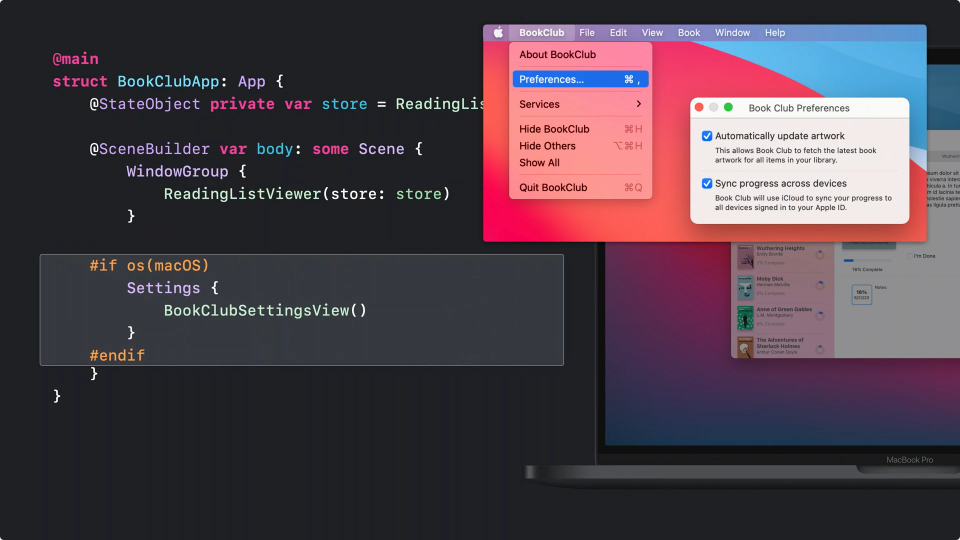The height and width of the screenshot is (540, 960).
Task: Click The Adventures of Sherlock Holmes title
Action: coord(780,343)
